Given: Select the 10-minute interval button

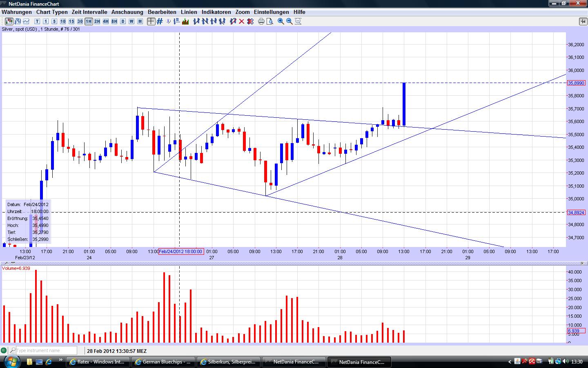Looking at the screenshot, I should point(63,21).
